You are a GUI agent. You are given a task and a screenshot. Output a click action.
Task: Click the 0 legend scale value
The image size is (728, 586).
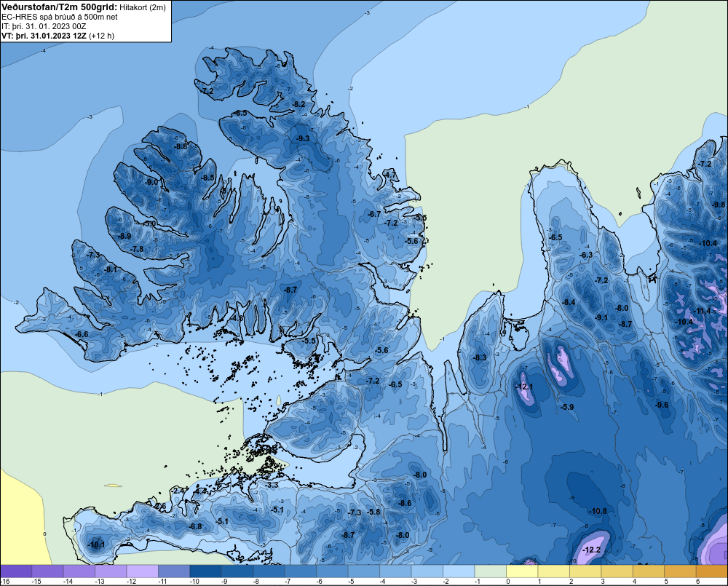[508, 582]
